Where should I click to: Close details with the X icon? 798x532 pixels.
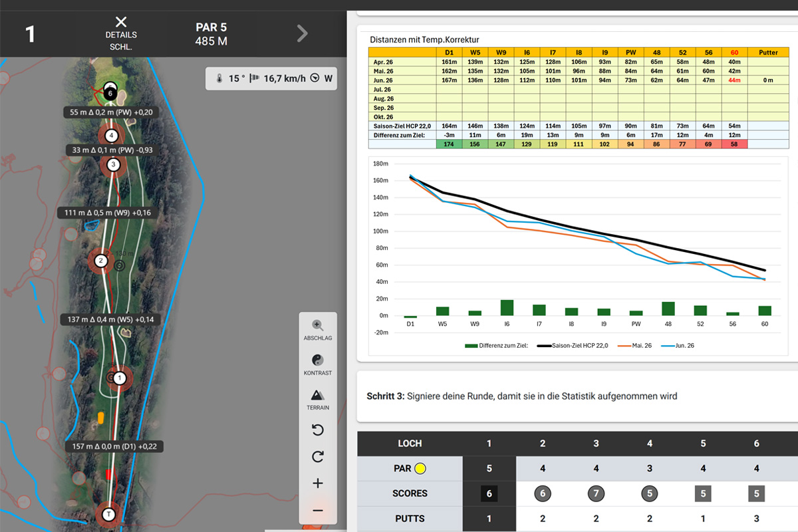(121, 22)
